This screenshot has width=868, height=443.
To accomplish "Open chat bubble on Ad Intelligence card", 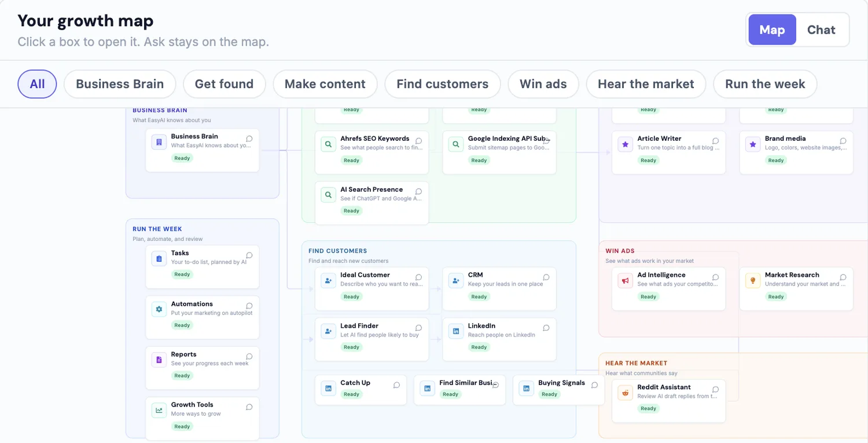I will (716, 277).
